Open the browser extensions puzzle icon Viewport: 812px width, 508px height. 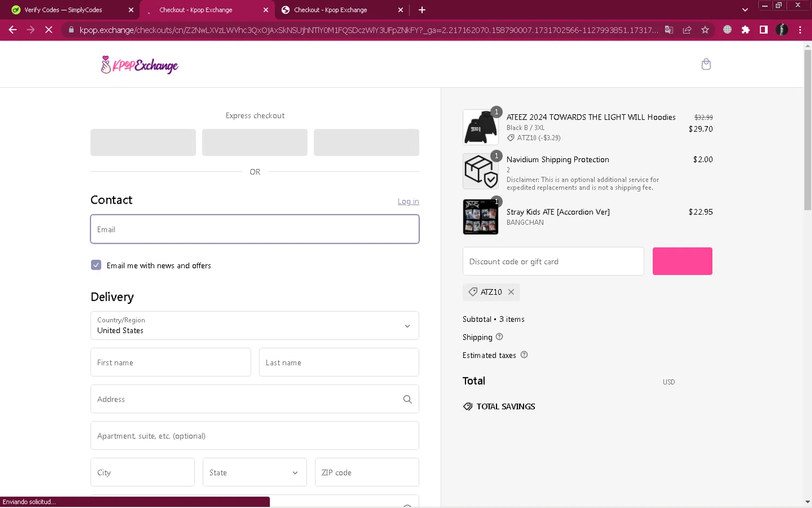pos(745,30)
